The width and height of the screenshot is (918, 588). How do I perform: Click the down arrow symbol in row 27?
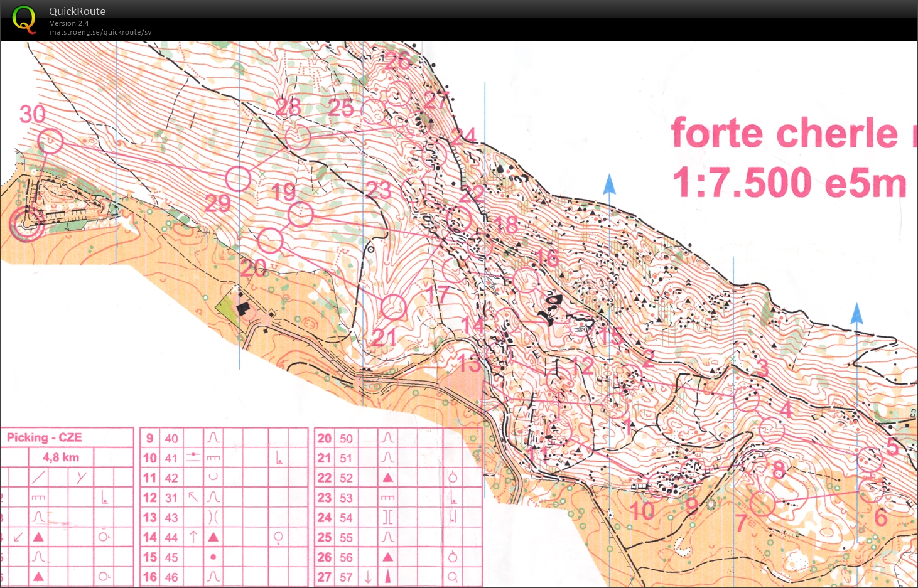pos(368,577)
